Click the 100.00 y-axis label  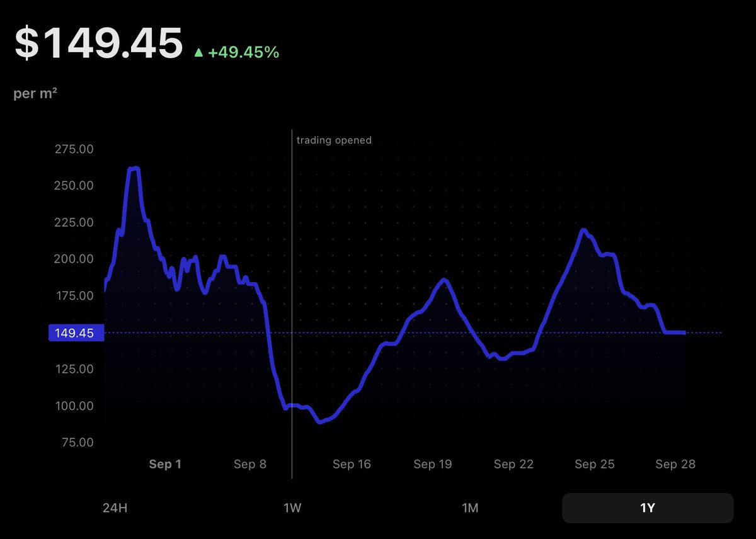click(74, 406)
